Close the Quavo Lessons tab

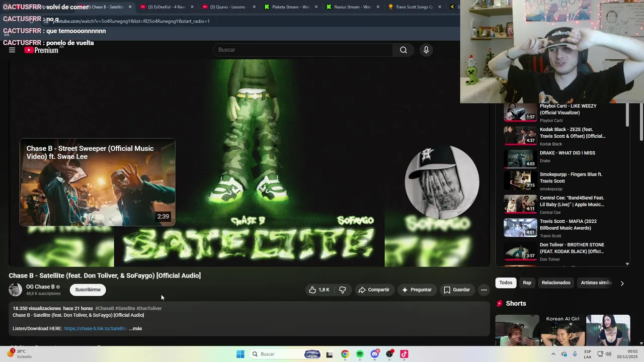[254, 7]
